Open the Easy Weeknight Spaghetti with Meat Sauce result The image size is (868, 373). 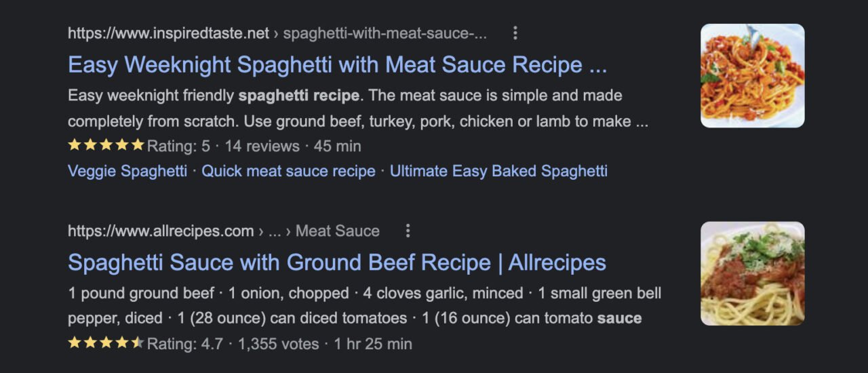pyautogui.click(x=337, y=65)
